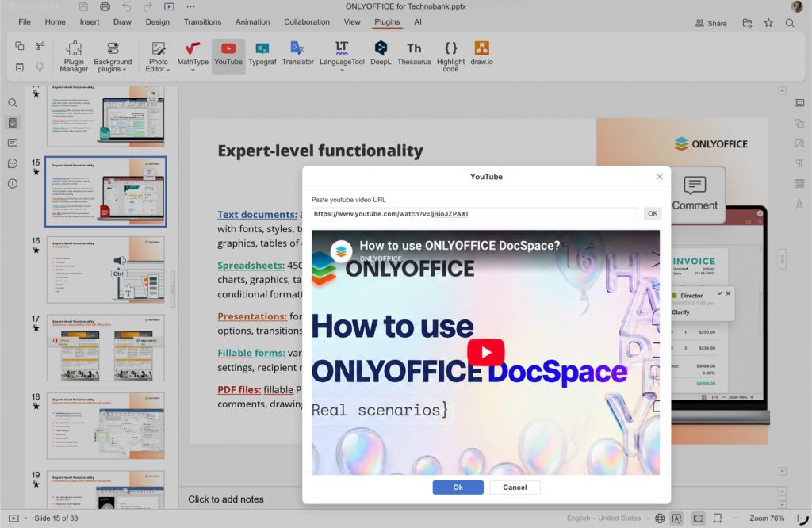Expand the Background plugins dropdown

click(x=113, y=56)
